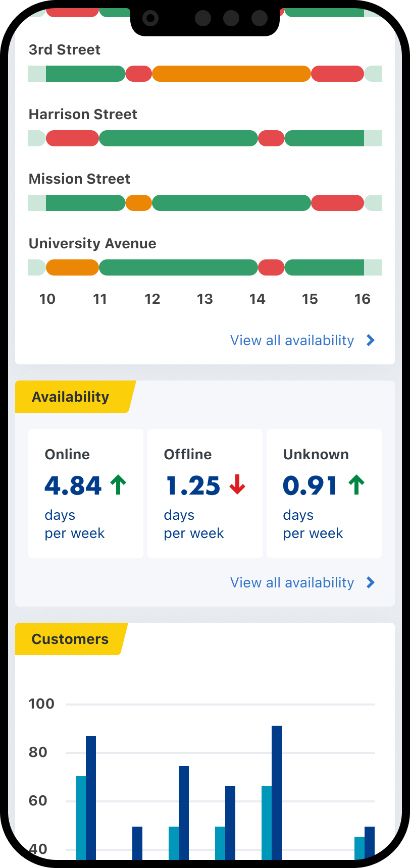Click the tallest dark blue Customers bar
This screenshot has width=410, height=868.
(277, 787)
